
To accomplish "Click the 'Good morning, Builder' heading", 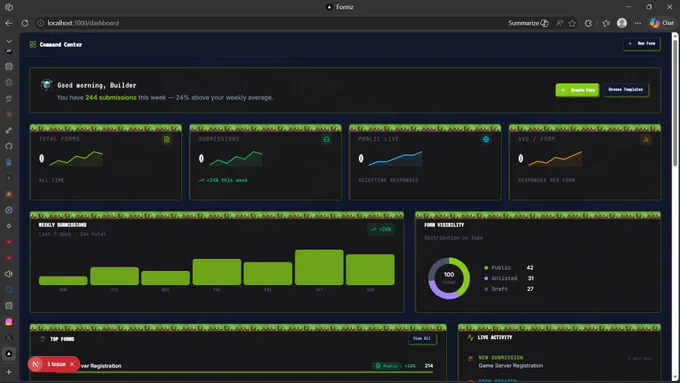I will [x=97, y=85].
